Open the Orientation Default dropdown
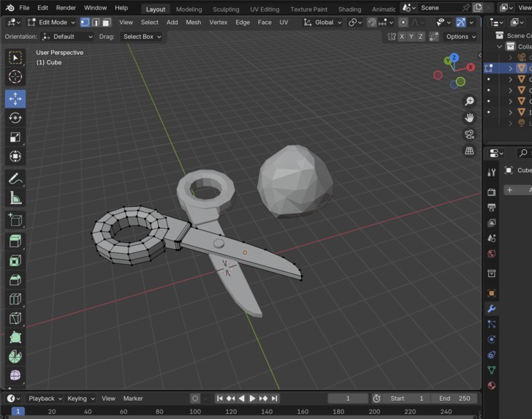 point(67,37)
